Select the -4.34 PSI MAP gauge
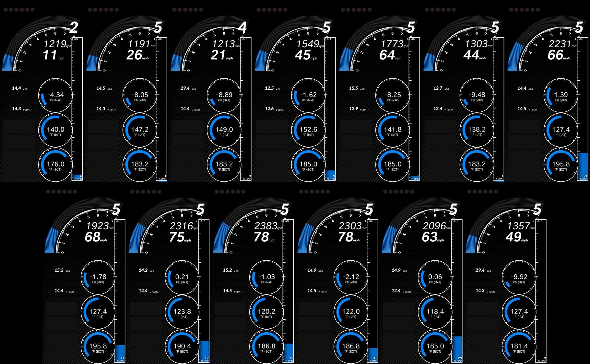Screen dimensions: 590x364 coord(56,96)
